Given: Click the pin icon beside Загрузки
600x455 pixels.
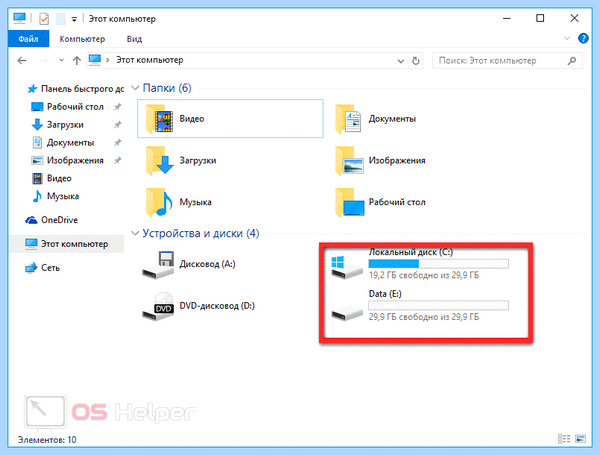Looking at the screenshot, I should coord(117,125).
